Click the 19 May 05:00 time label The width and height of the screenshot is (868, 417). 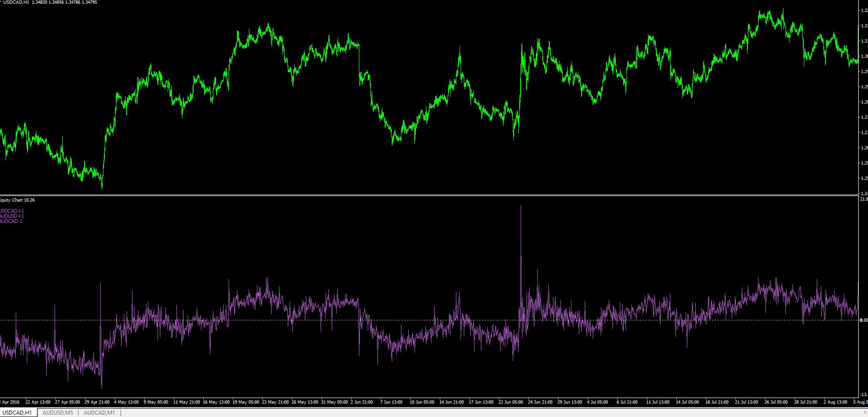click(x=246, y=402)
